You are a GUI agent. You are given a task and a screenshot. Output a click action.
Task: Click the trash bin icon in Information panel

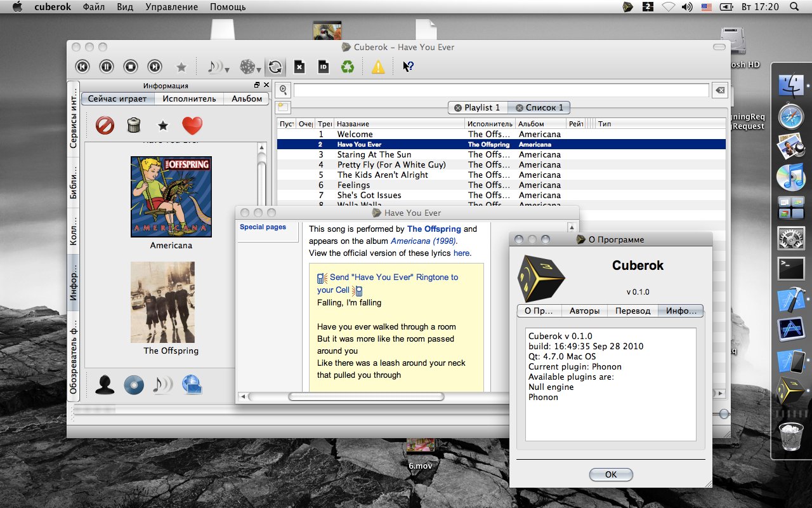pos(133,125)
